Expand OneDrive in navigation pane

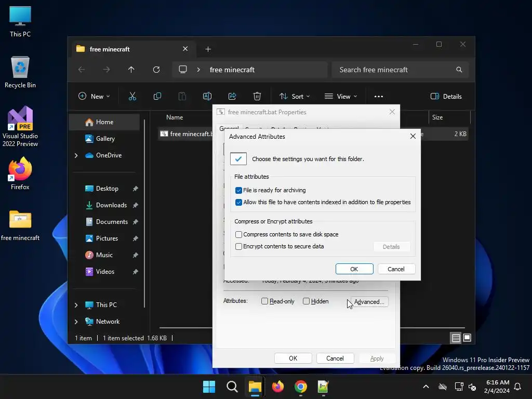click(76, 155)
